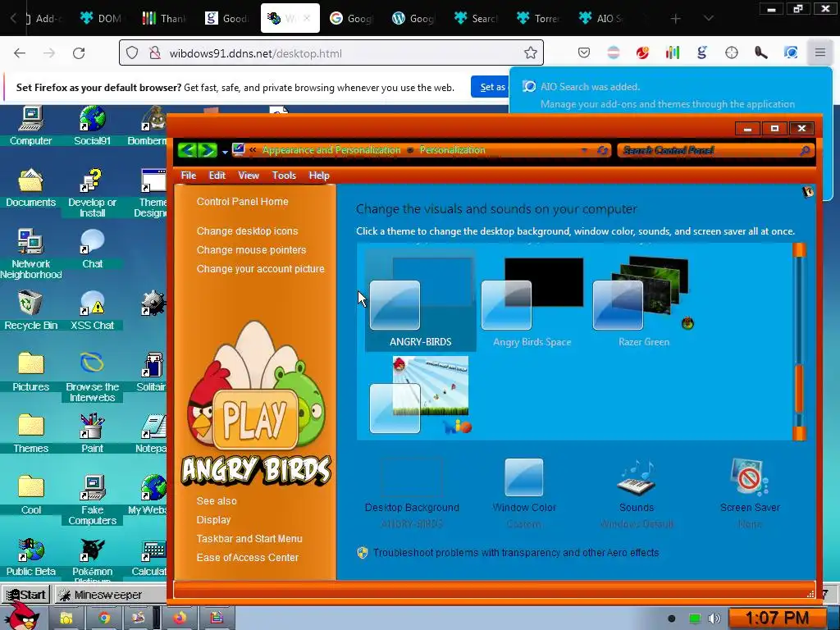
Task: Switch to the Torrent browser tab
Action: click(538, 18)
